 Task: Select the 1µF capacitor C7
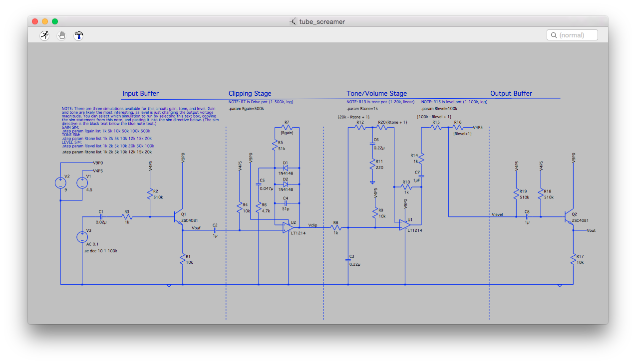click(x=422, y=176)
